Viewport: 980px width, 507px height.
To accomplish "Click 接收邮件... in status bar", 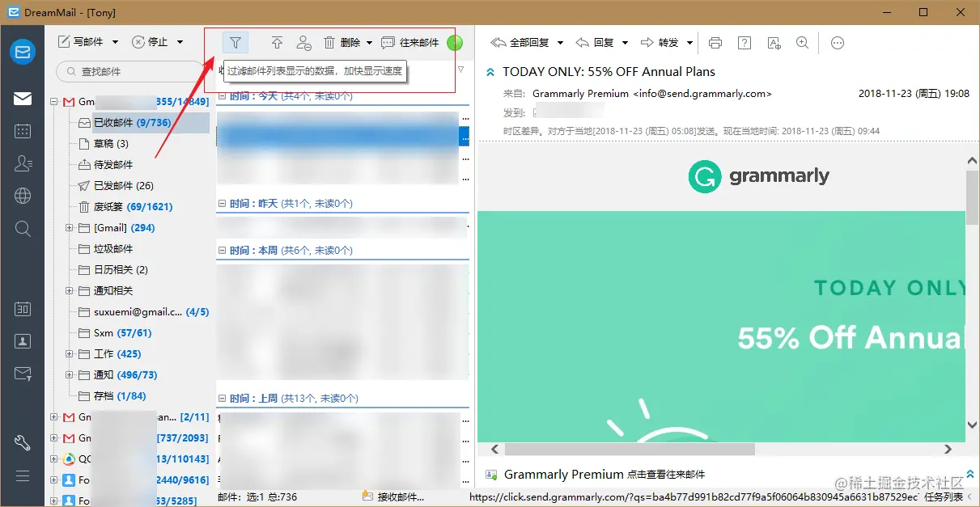I will point(394,497).
